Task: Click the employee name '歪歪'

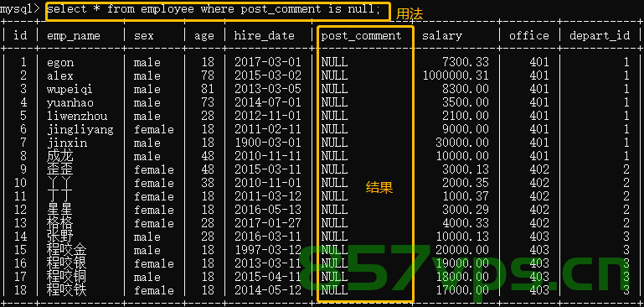Action: (x=60, y=169)
